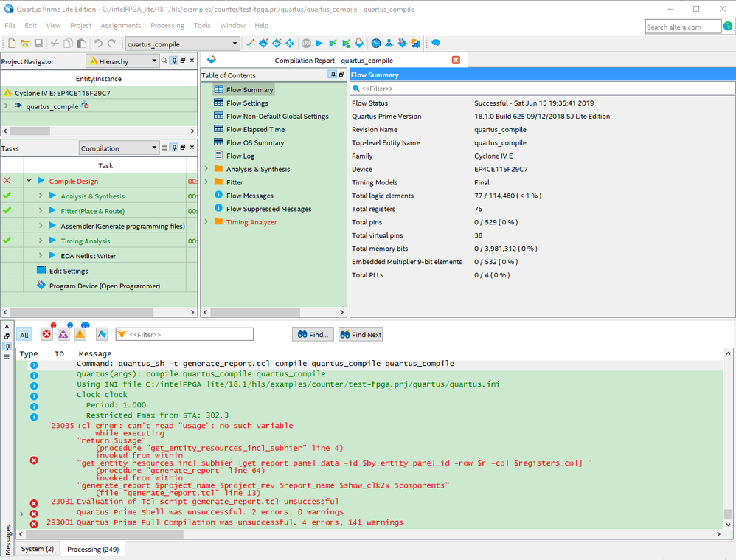The height and width of the screenshot is (560, 736).
Task: Click the Stop Processing icon in toolbar
Action: coord(306,44)
